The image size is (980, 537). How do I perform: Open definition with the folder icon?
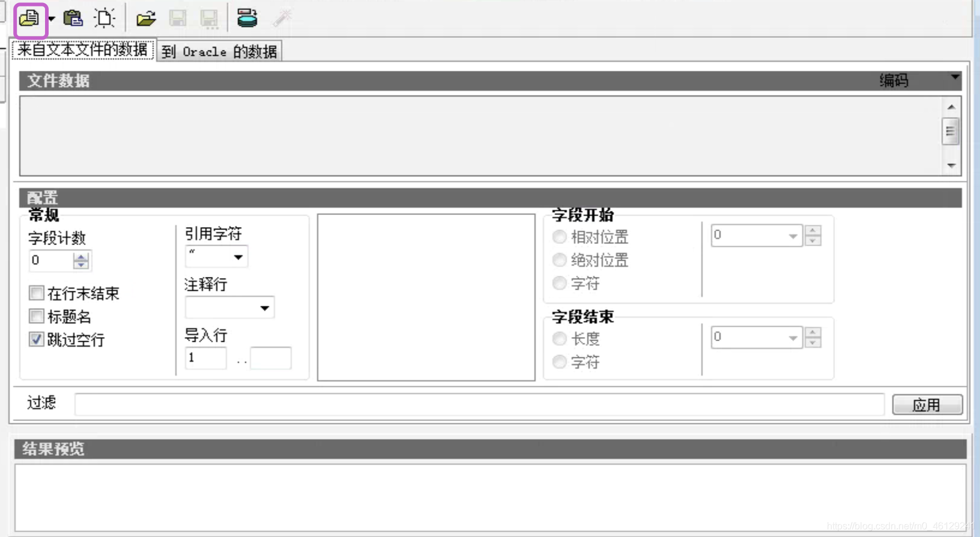tap(146, 19)
